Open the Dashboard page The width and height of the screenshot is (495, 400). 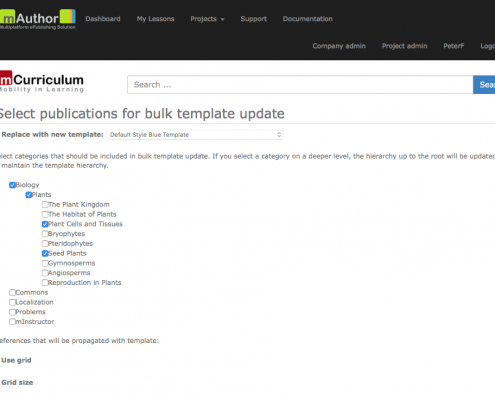[103, 19]
